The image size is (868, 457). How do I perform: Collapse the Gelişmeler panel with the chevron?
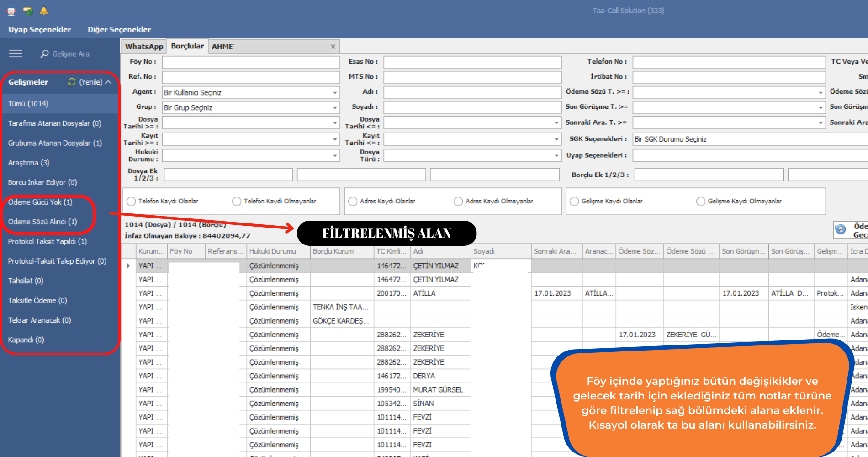(x=108, y=82)
